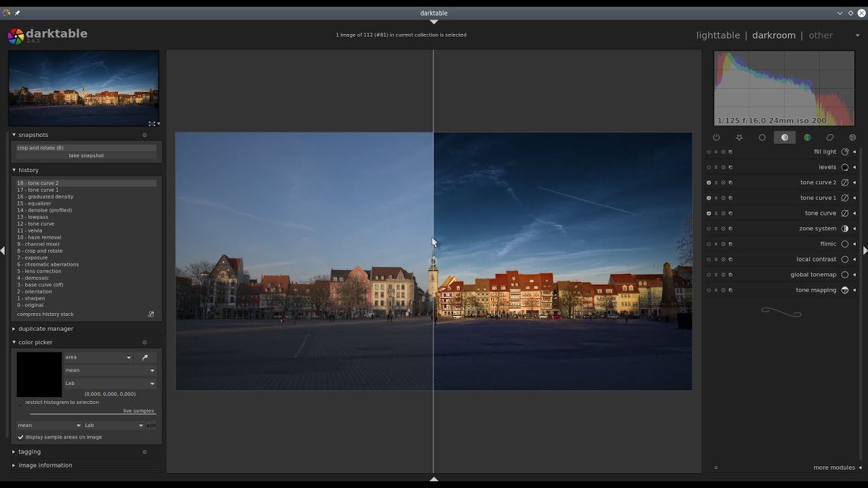Toggle power of the tone curve module
The width and height of the screenshot is (868, 488).
(x=709, y=213)
